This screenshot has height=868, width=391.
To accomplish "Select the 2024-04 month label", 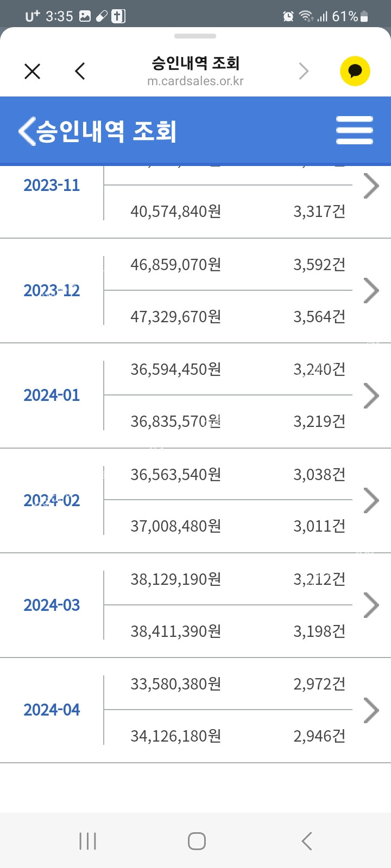I will coord(52,710).
